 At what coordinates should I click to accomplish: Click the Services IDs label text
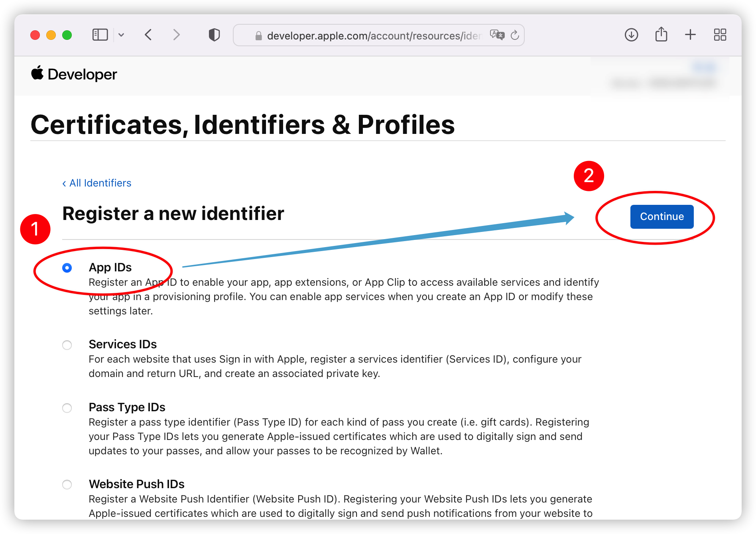tap(123, 344)
